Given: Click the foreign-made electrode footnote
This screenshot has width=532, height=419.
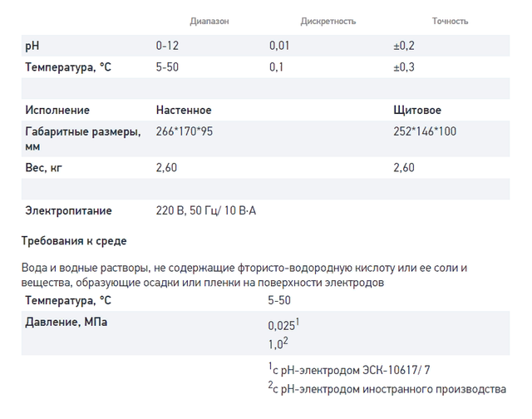Looking at the screenshot, I should coord(387,388).
